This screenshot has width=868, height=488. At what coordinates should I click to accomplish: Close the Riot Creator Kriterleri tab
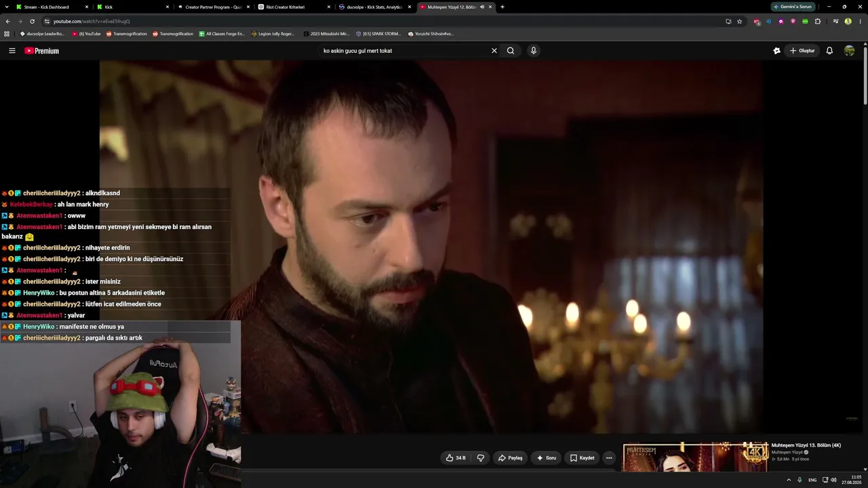point(329,7)
